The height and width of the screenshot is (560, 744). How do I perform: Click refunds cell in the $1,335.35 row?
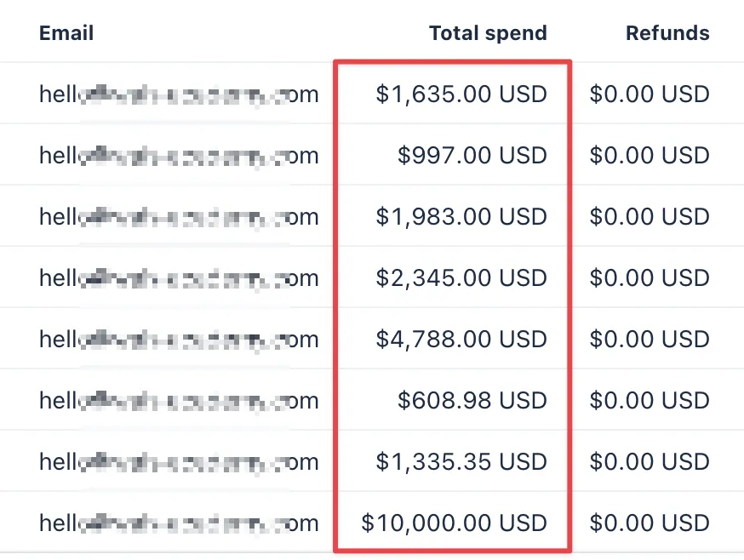coord(650,462)
